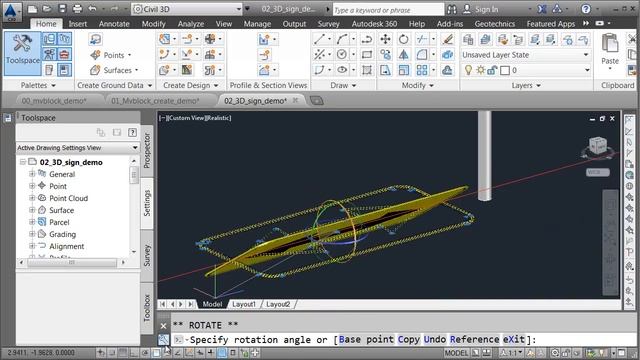Screen dimensions: 640x360
Task: Click the Paste clipboard icon
Action: coord(610,43)
